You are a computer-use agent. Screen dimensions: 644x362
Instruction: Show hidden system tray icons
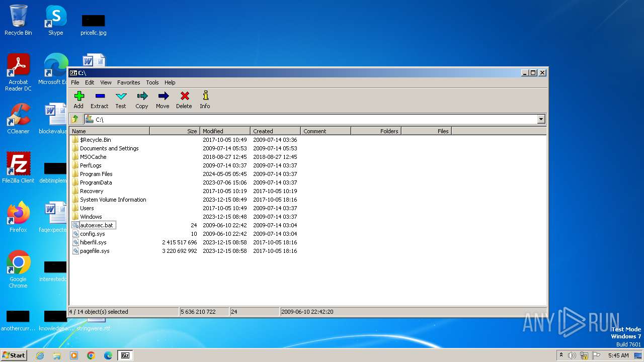[561, 355]
